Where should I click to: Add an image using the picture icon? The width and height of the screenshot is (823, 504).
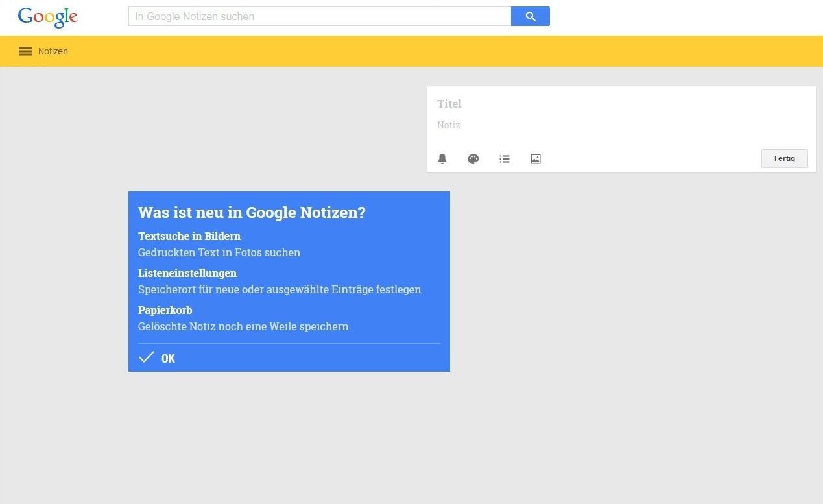click(536, 159)
